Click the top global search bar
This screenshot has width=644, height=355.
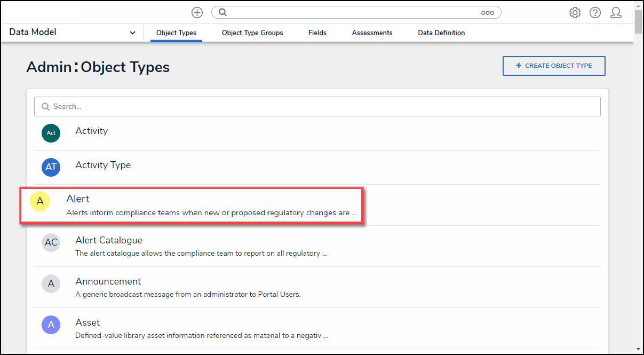352,13
